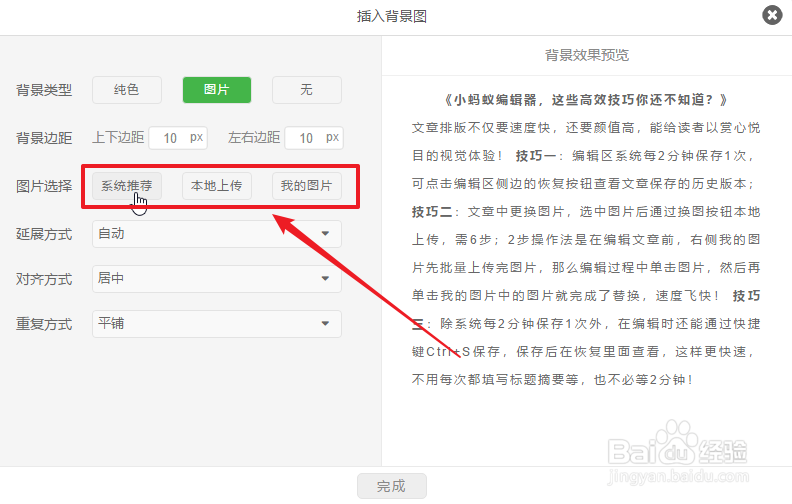Click the 插入背景图 dialog title
Screen dimensions: 792x504
point(392,16)
